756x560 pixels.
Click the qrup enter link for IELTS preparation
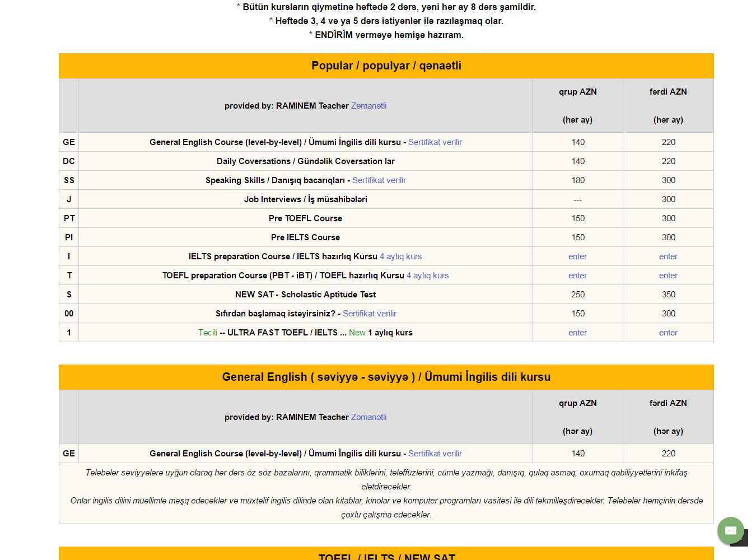click(x=577, y=256)
